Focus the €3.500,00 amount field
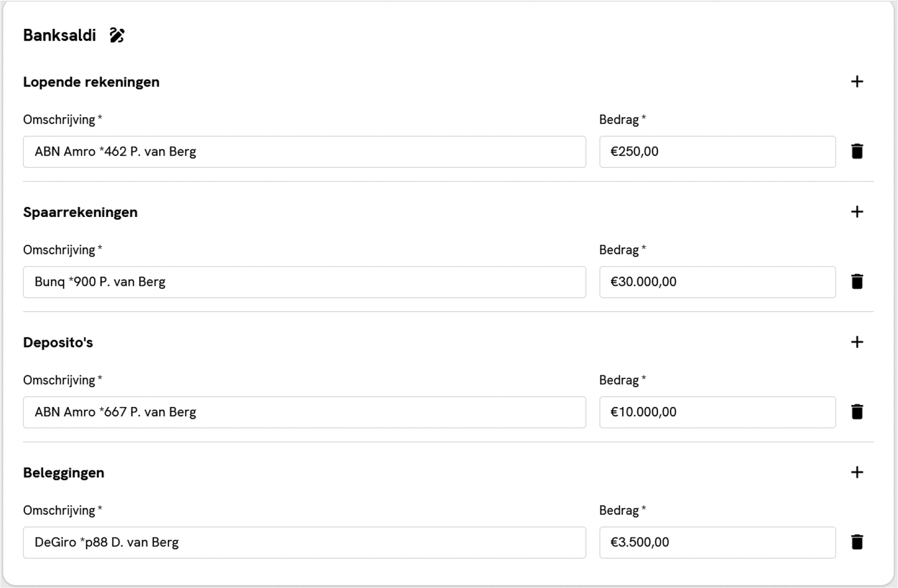898x588 pixels. pos(717,542)
